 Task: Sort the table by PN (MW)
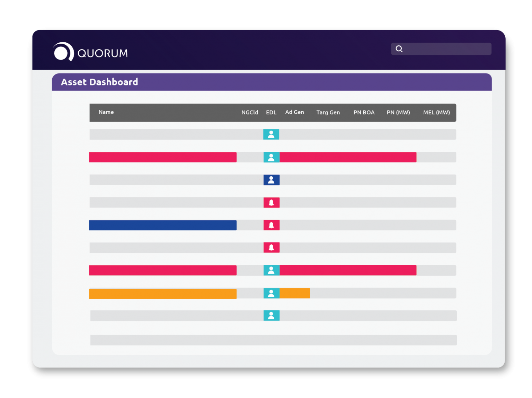click(398, 112)
